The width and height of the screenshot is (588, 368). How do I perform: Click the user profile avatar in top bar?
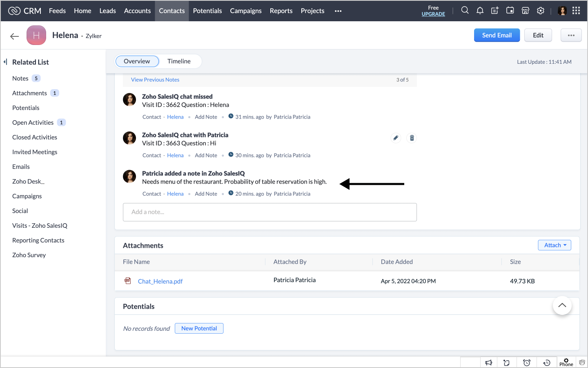[562, 11]
